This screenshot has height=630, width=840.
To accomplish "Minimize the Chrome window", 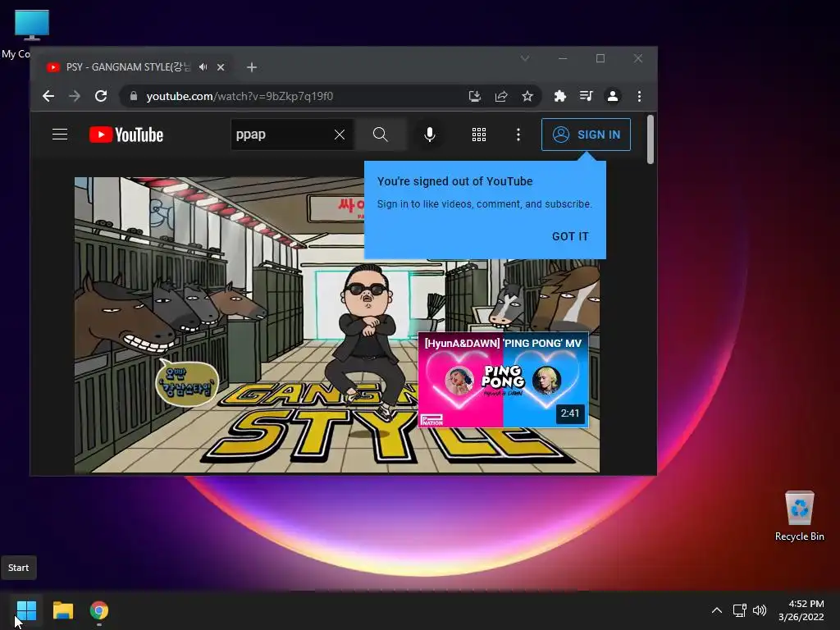I will tap(563, 58).
